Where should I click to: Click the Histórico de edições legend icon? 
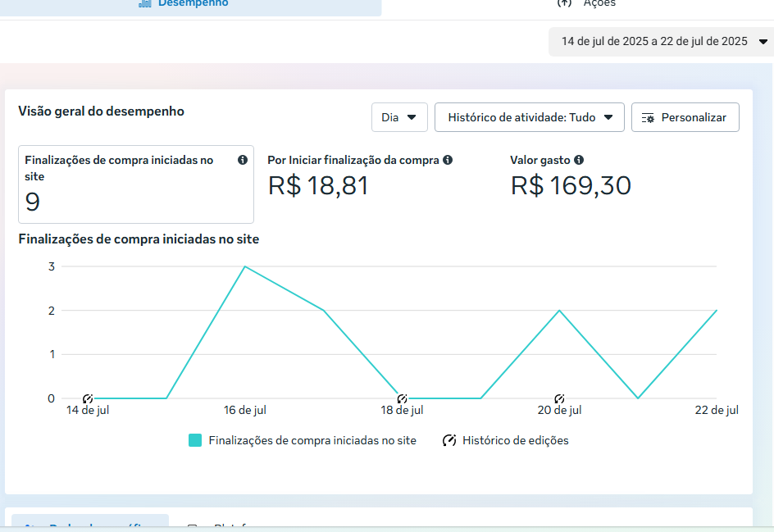pos(449,440)
